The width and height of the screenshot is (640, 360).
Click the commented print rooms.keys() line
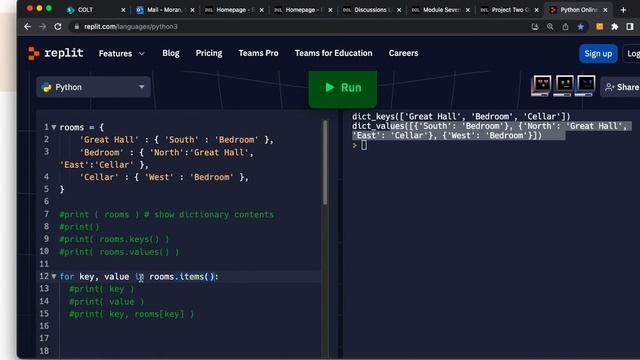(x=114, y=239)
